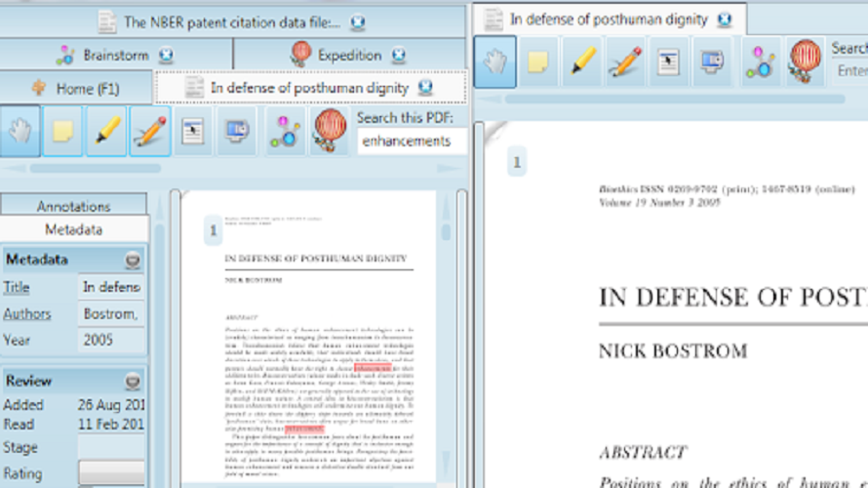
Task: Open the Brainstorm tab
Action: 115,55
